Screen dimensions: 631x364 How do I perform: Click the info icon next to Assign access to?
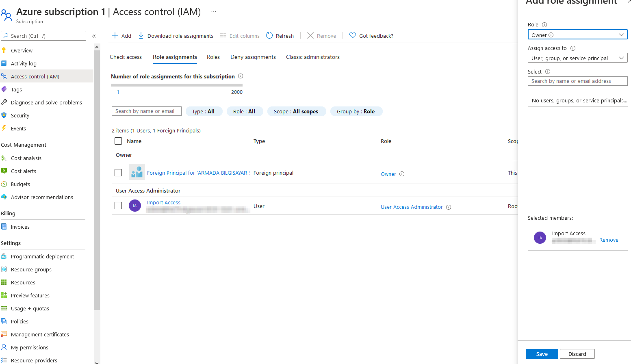[573, 48]
